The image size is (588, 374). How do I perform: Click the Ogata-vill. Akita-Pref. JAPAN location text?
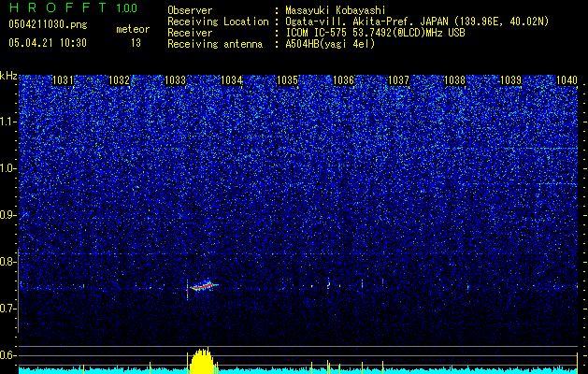point(417,22)
